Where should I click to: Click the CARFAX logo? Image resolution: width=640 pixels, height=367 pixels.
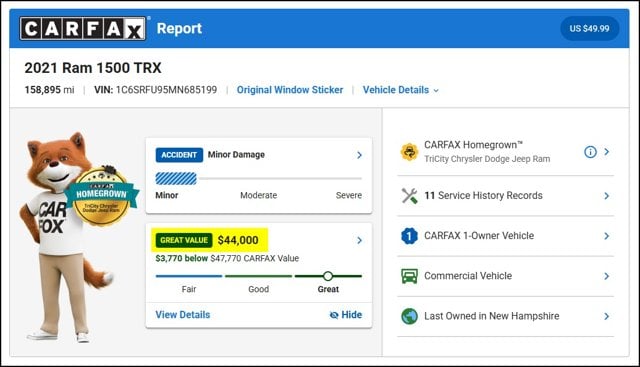point(83,29)
